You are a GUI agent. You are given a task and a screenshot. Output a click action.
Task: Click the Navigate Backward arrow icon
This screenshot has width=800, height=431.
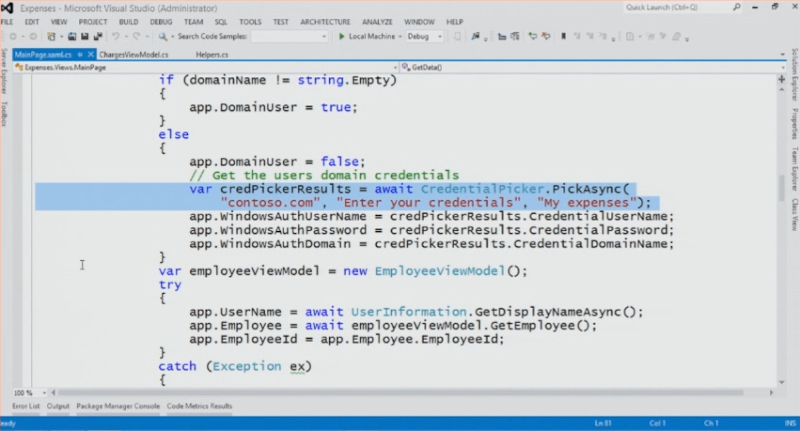(13, 36)
